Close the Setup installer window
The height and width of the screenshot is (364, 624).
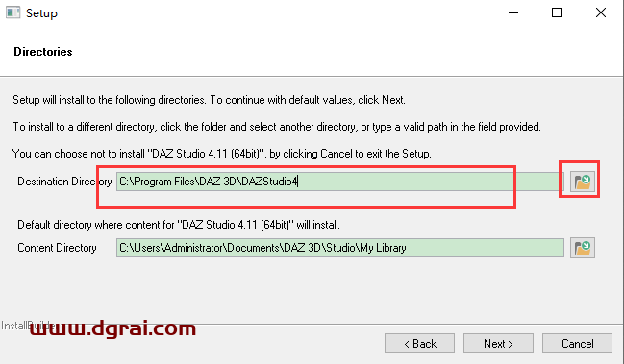(x=601, y=12)
